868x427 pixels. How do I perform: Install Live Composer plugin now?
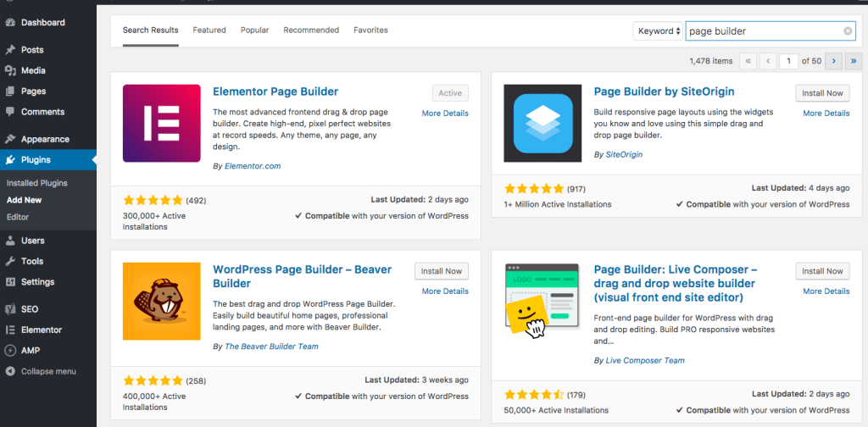[x=822, y=271]
